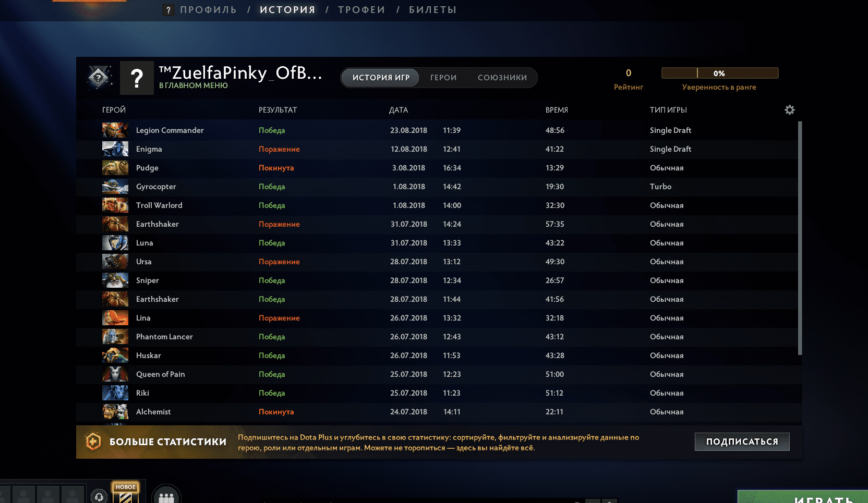Go to the ПРОФИЛЬ section
The height and width of the screenshot is (503, 868).
pyautogui.click(x=208, y=10)
